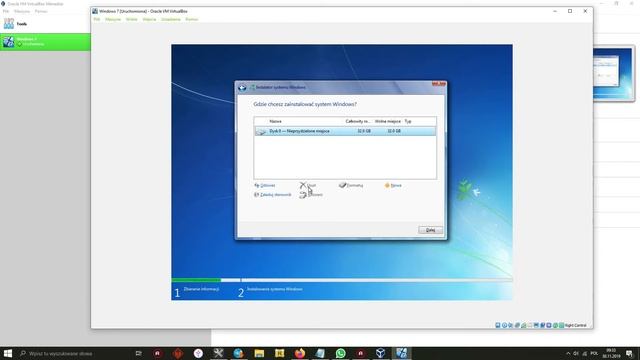Image resolution: width=640 pixels, height=360 pixels.
Task: Open Plik menu in VM window
Action: (x=97, y=19)
